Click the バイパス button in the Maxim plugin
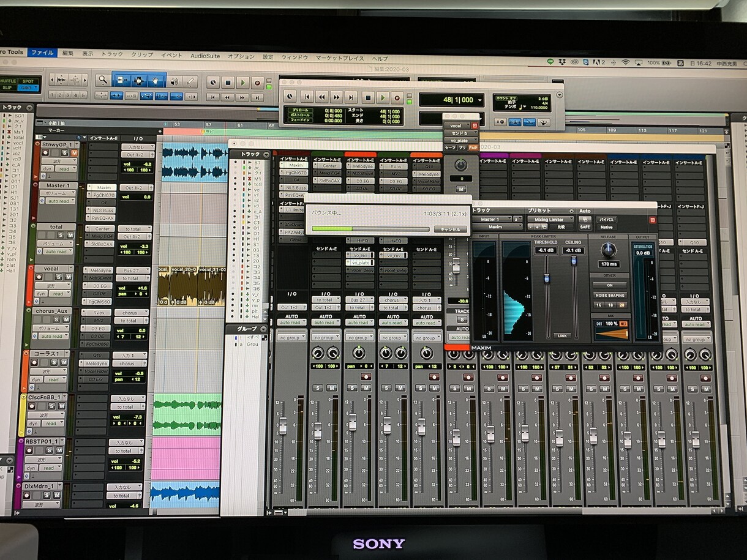 click(606, 219)
